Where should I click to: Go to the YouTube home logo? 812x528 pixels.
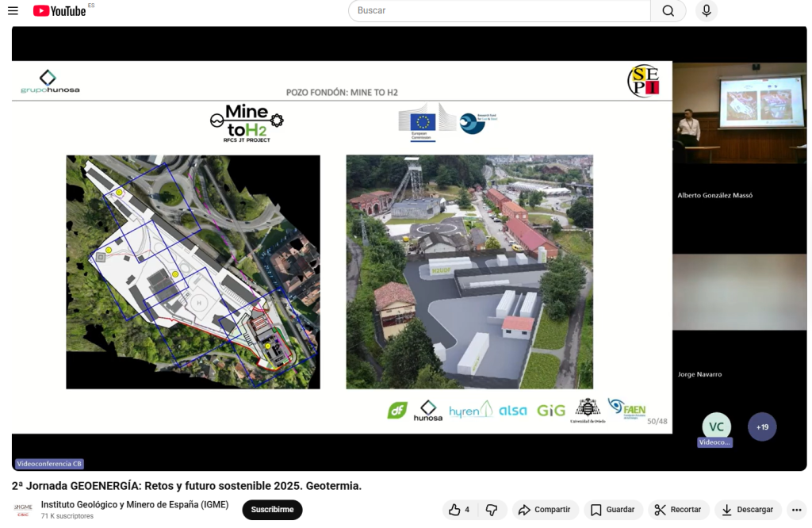[x=59, y=11]
